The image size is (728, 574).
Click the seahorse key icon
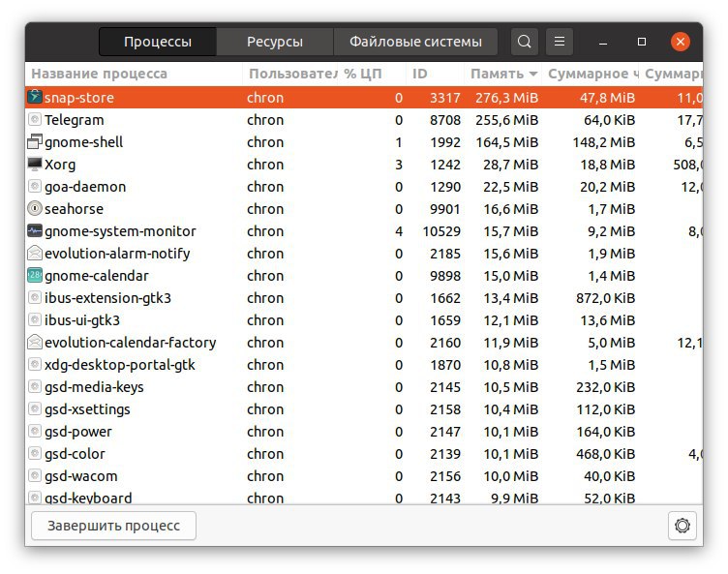click(35, 208)
